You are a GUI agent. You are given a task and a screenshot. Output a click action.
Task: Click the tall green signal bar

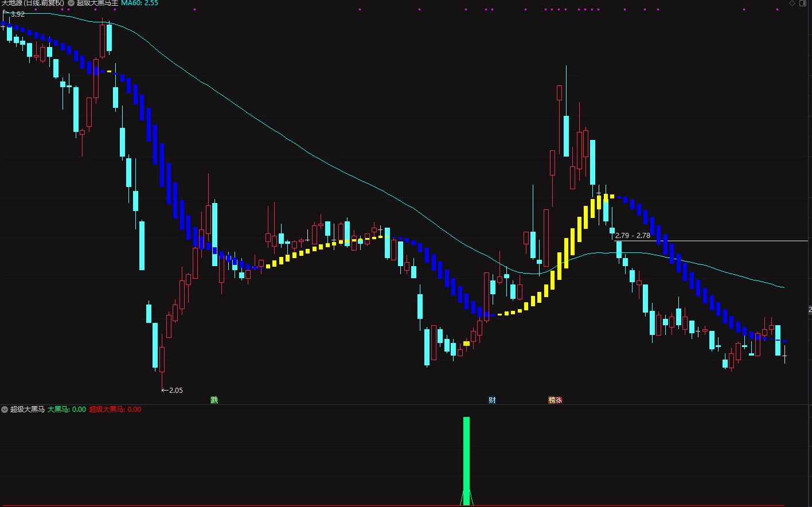(466, 461)
